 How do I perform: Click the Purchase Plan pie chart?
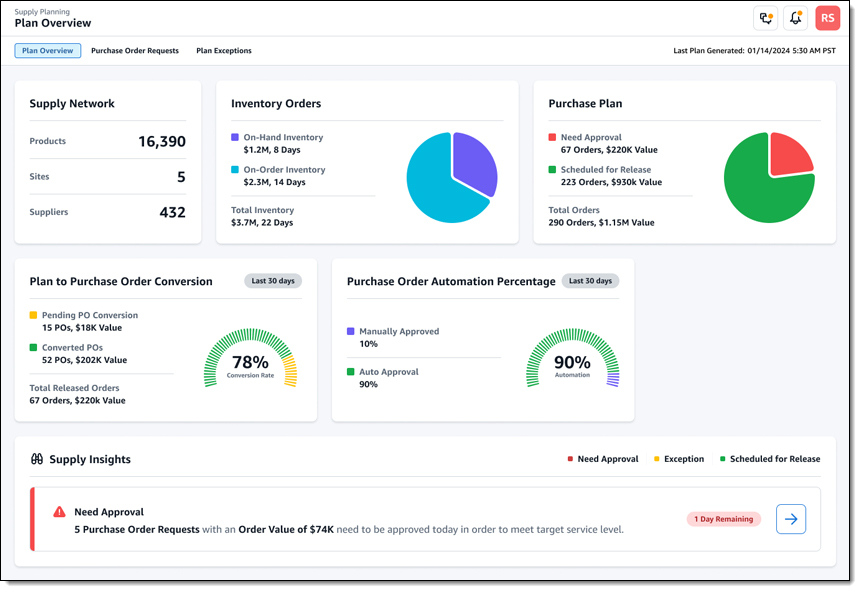(x=769, y=177)
